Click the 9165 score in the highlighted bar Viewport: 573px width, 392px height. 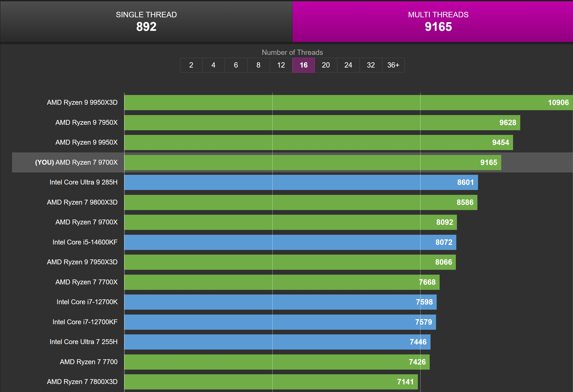(489, 163)
